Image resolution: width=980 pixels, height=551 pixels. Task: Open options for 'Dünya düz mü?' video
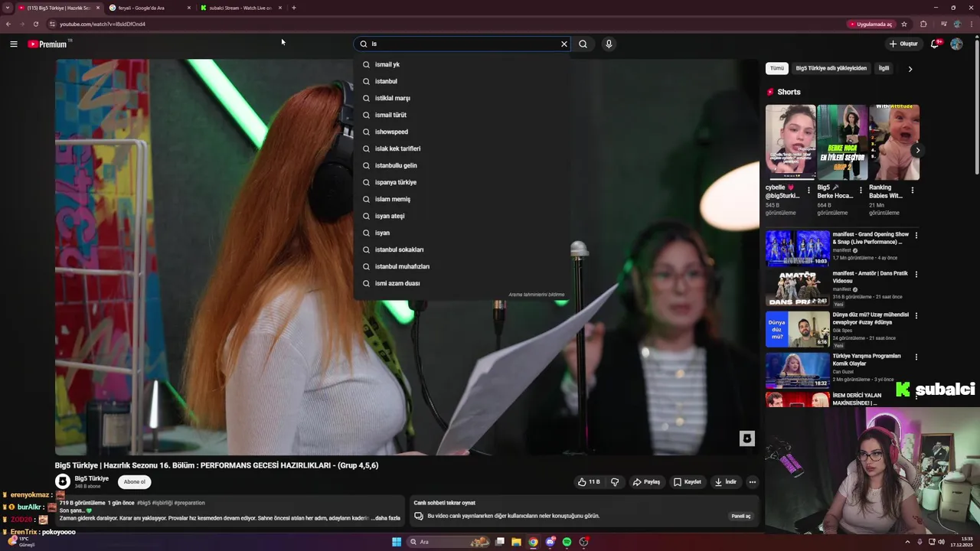[x=916, y=315]
